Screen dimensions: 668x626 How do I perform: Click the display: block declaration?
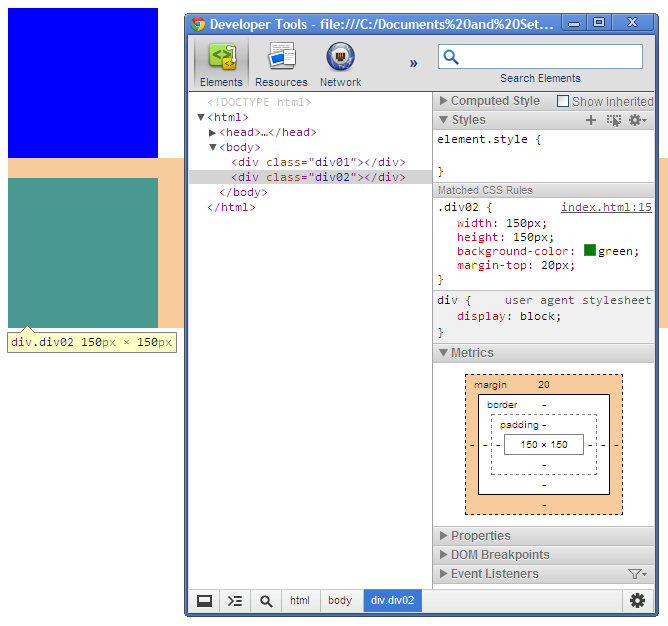point(509,316)
